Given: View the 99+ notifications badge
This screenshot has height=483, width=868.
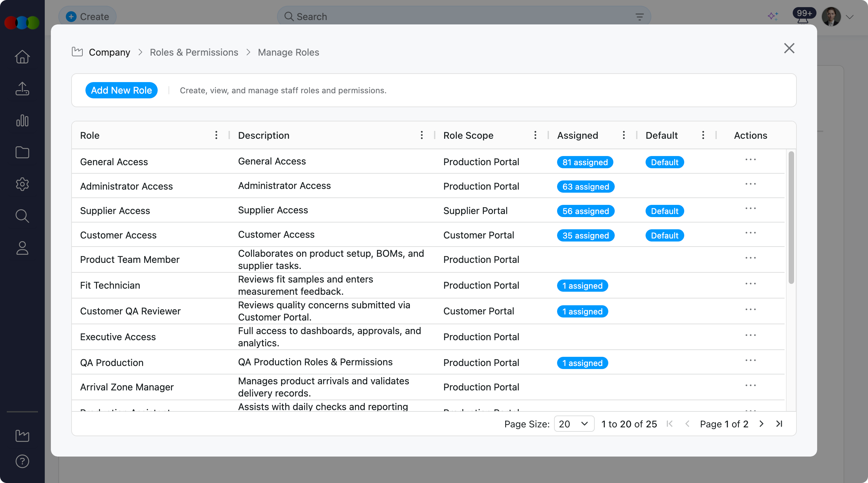Looking at the screenshot, I should pyautogui.click(x=804, y=14).
